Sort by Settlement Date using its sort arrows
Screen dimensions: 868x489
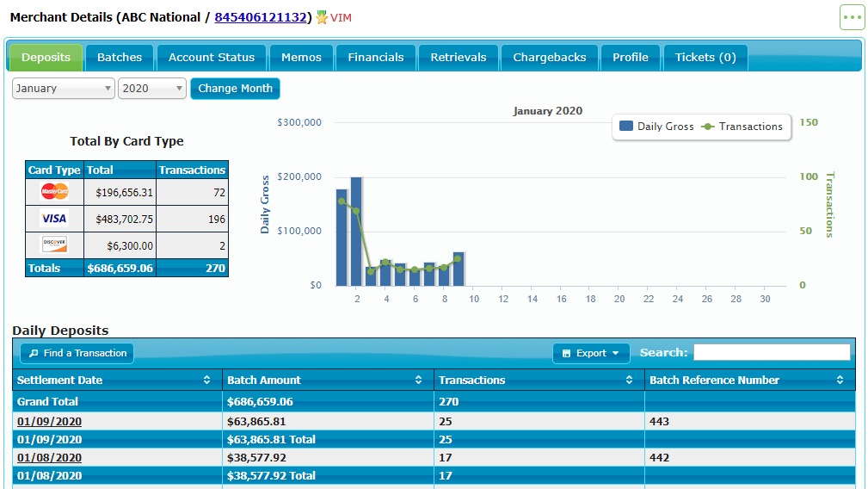(206, 380)
